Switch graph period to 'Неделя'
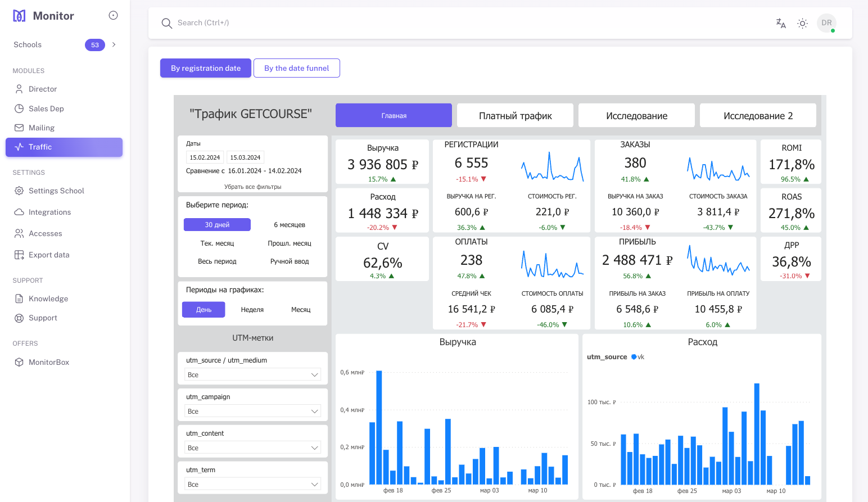 tap(252, 309)
